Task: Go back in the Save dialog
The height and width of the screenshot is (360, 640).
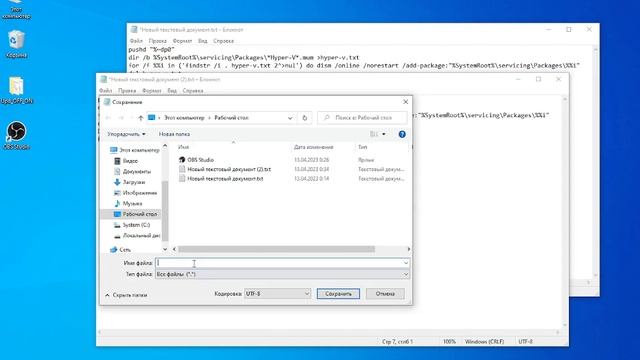Action: pyautogui.click(x=109, y=118)
